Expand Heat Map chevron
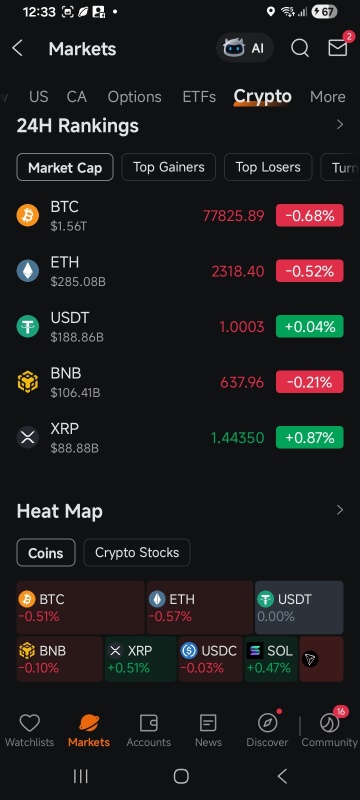This screenshot has height=800, width=360. tap(340, 510)
